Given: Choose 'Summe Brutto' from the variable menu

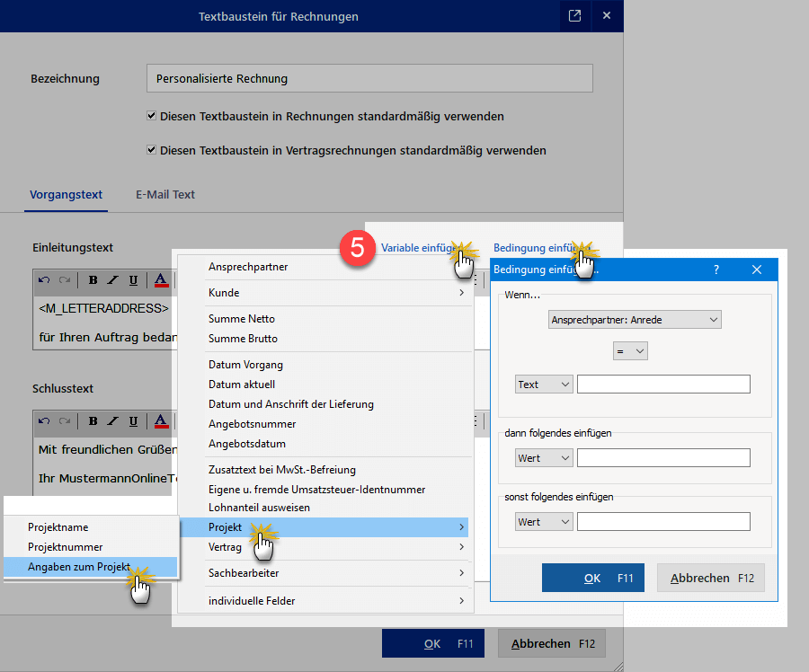Looking at the screenshot, I should pyautogui.click(x=243, y=339).
